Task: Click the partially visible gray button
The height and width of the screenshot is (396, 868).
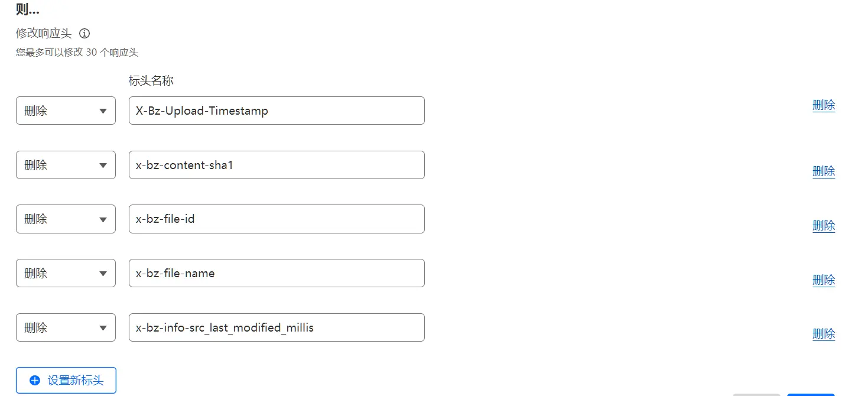Action: coord(756,394)
